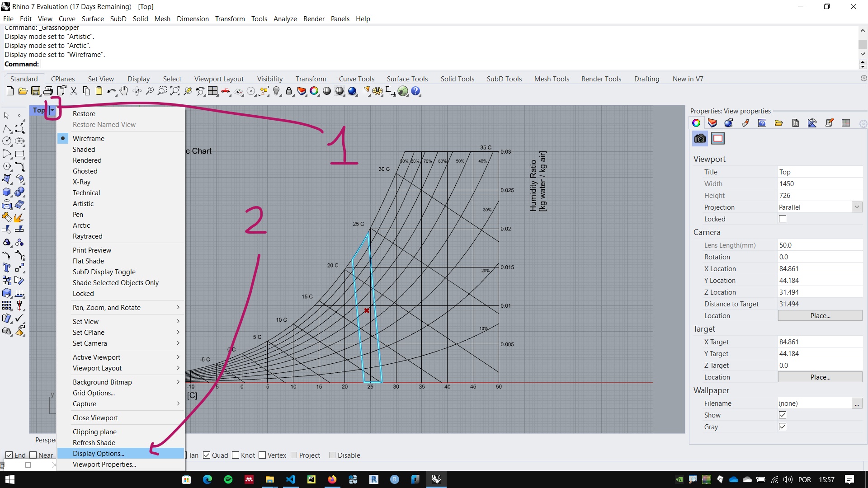Toggle the Locked viewport checkbox
Image resolution: width=868 pixels, height=488 pixels.
point(783,219)
